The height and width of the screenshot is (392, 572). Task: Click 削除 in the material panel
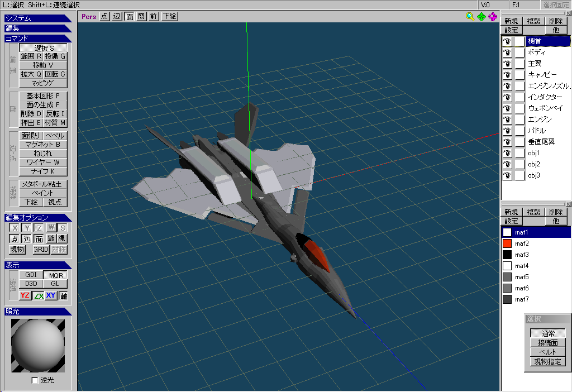point(556,212)
